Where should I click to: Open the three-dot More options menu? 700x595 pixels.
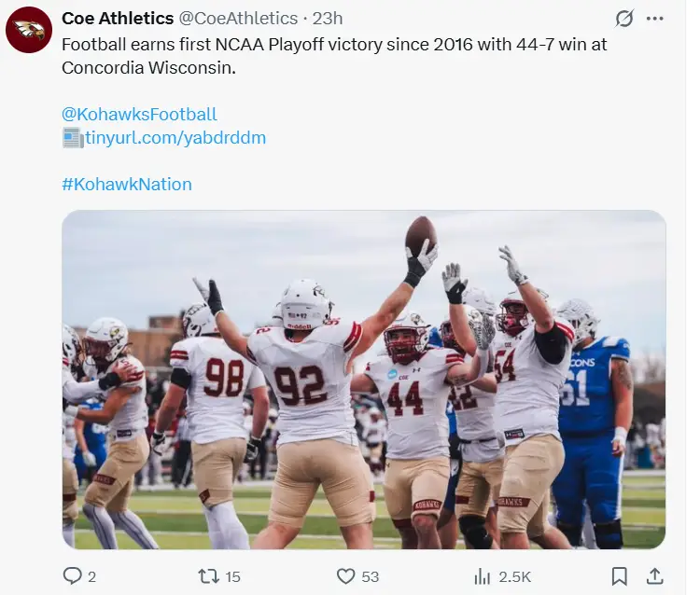pyautogui.click(x=655, y=19)
